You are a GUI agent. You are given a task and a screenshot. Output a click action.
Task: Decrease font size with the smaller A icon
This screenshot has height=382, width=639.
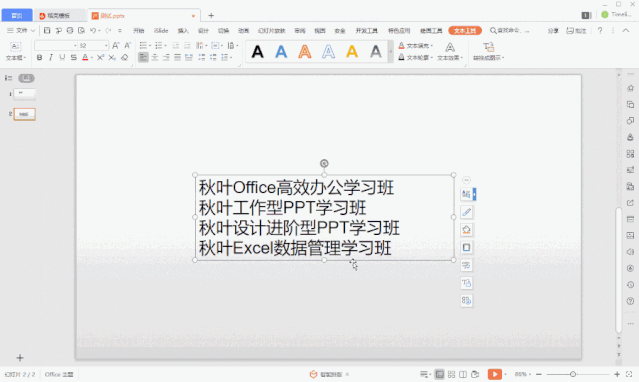128,46
